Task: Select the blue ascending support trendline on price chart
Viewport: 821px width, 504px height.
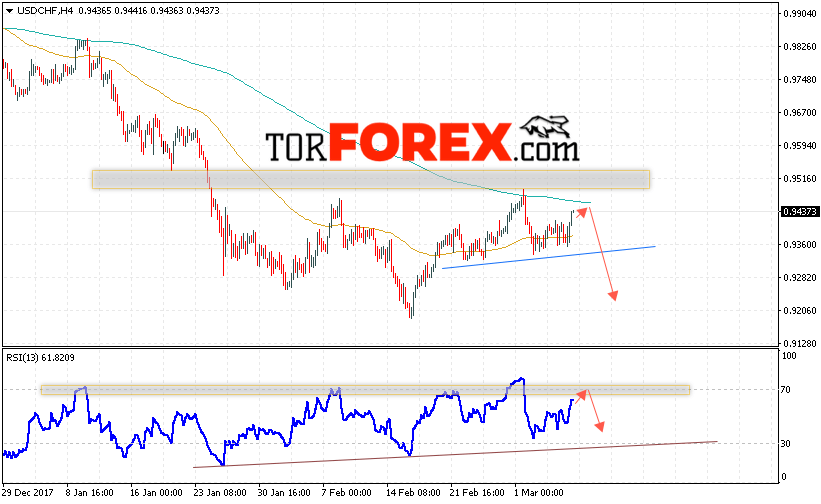Action: pyautogui.click(x=549, y=257)
